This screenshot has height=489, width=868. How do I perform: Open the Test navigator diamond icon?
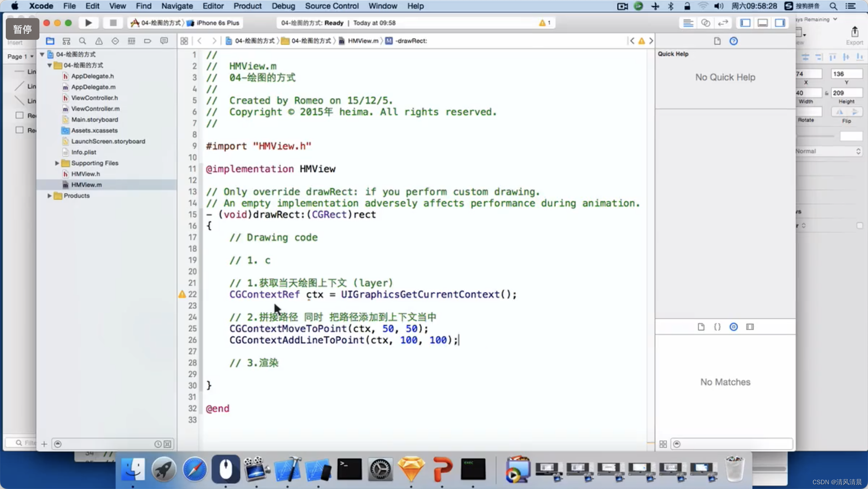tap(115, 41)
